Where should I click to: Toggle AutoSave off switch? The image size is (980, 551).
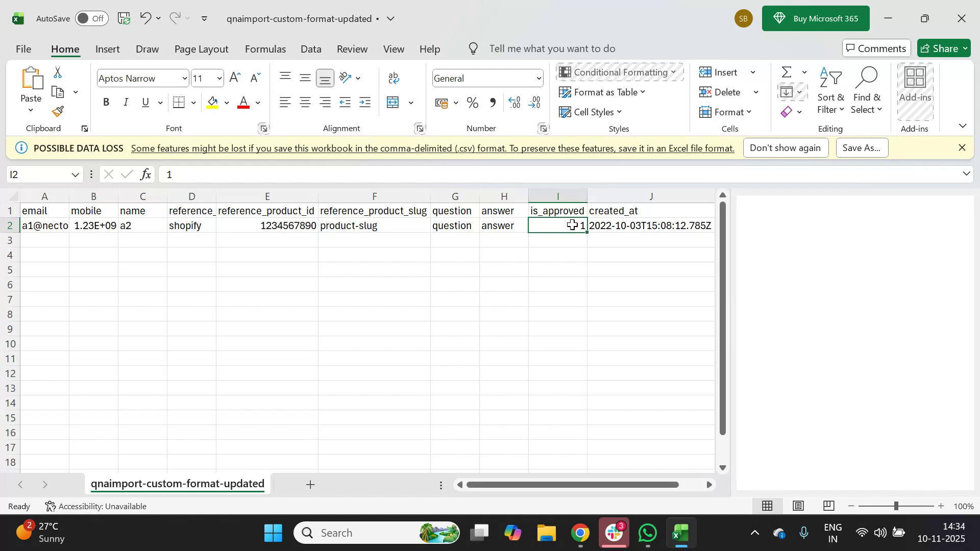91,18
